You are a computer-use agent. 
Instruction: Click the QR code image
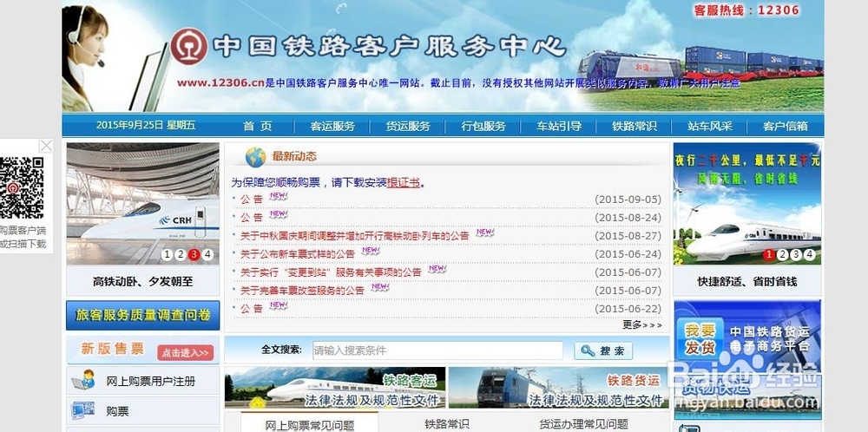22,187
